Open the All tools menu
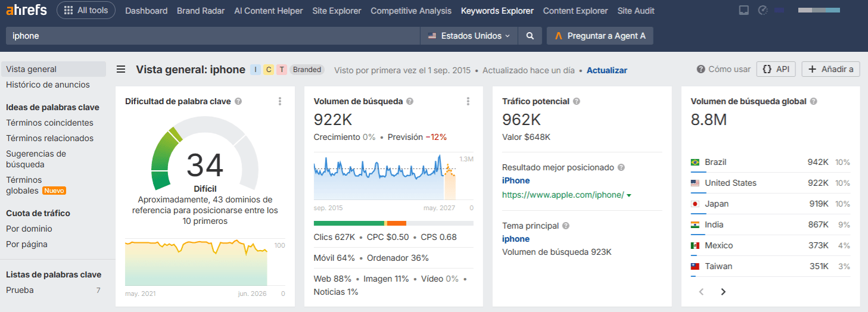 click(86, 10)
